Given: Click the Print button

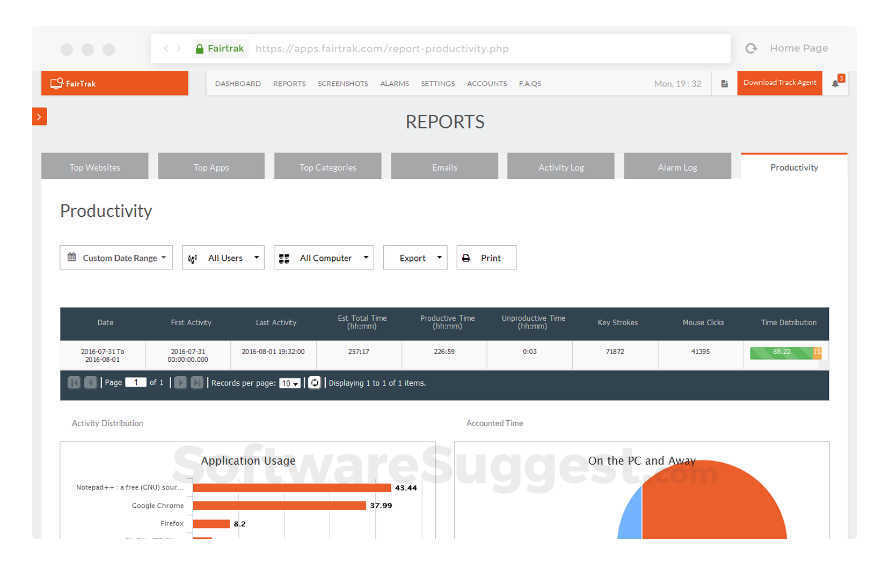Looking at the screenshot, I should (x=486, y=258).
